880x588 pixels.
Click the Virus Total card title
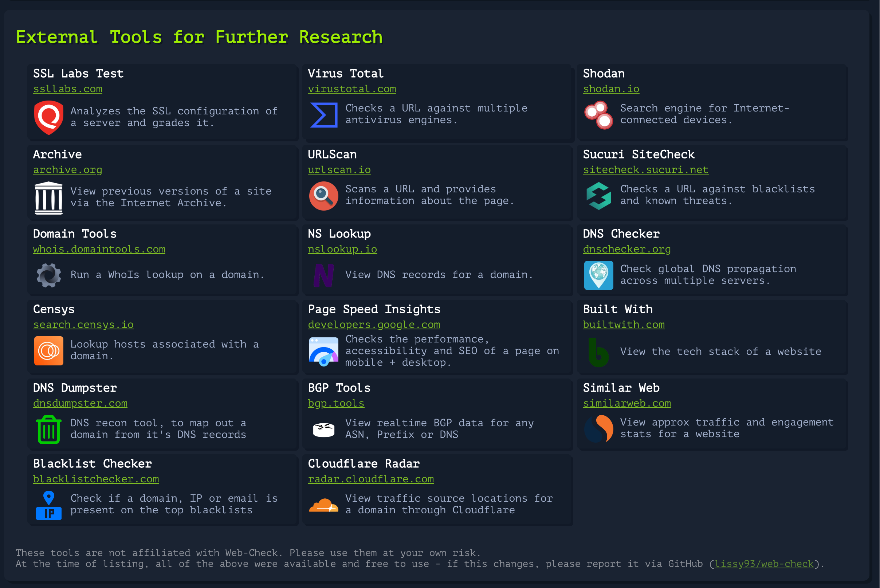[346, 74]
